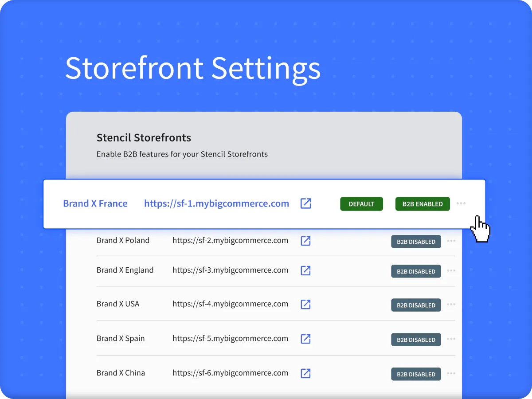Open Brand X England storefront in new tab

(305, 270)
